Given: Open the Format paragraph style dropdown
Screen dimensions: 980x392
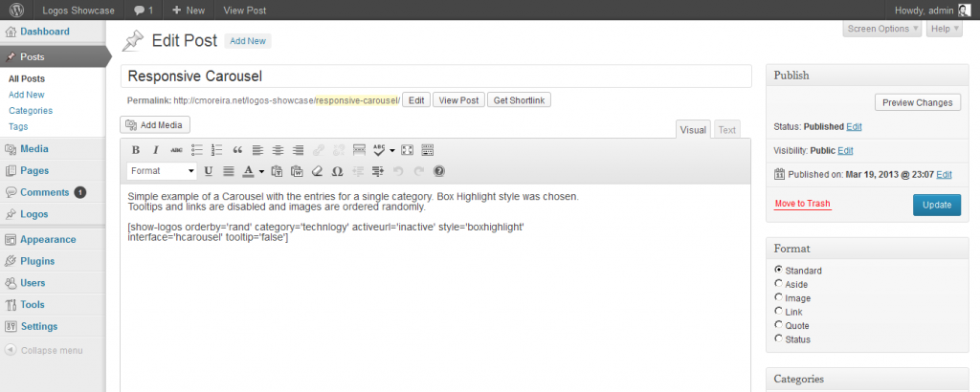Looking at the screenshot, I should 161,172.
